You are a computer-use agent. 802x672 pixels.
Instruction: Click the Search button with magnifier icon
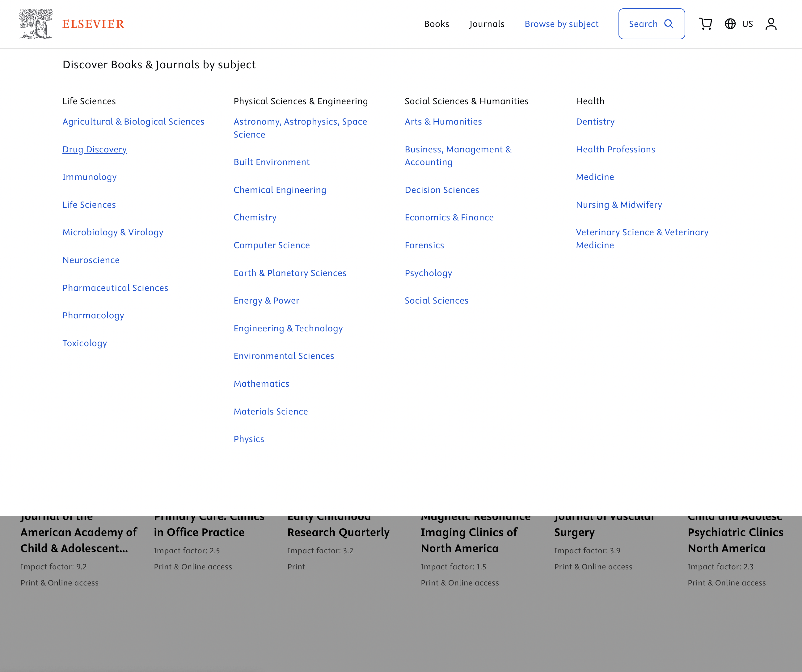(x=651, y=24)
